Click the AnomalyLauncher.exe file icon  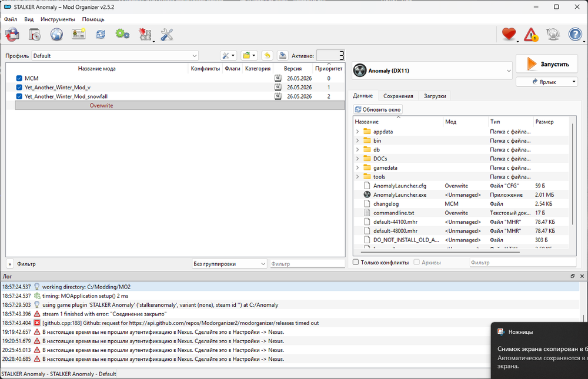367,194
